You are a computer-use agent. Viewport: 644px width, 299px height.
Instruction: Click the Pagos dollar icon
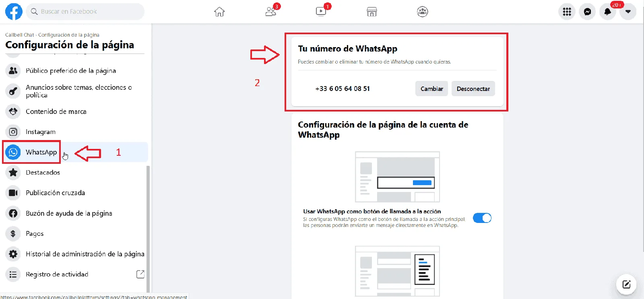coord(13,233)
